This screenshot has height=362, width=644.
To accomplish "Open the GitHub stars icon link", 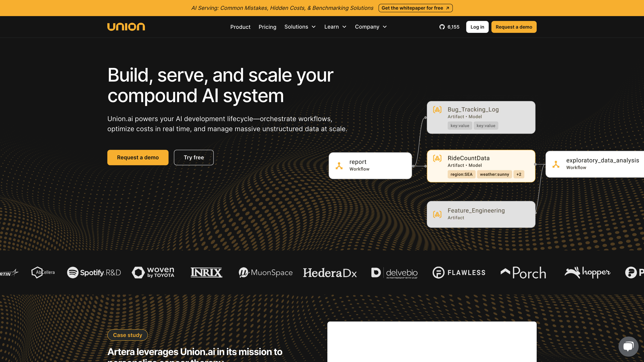I will coord(442,27).
